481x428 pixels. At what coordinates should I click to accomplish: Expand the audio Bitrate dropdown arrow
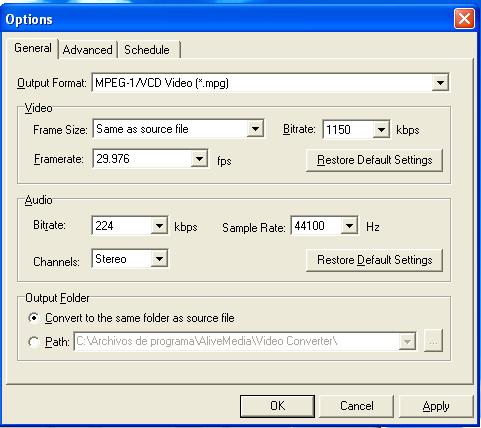point(159,226)
